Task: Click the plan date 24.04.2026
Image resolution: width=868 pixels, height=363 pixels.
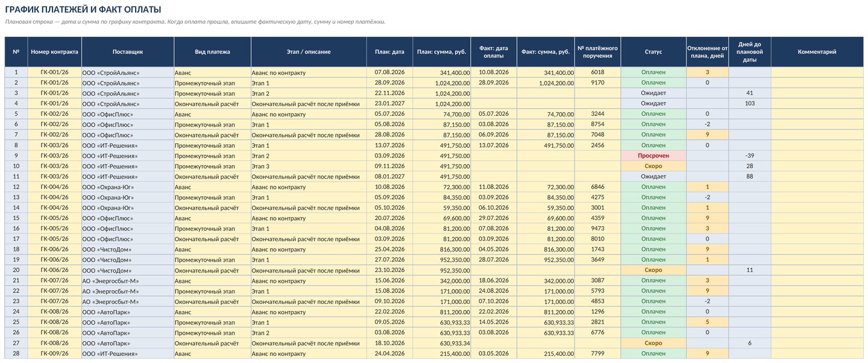Action: [389, 353]
